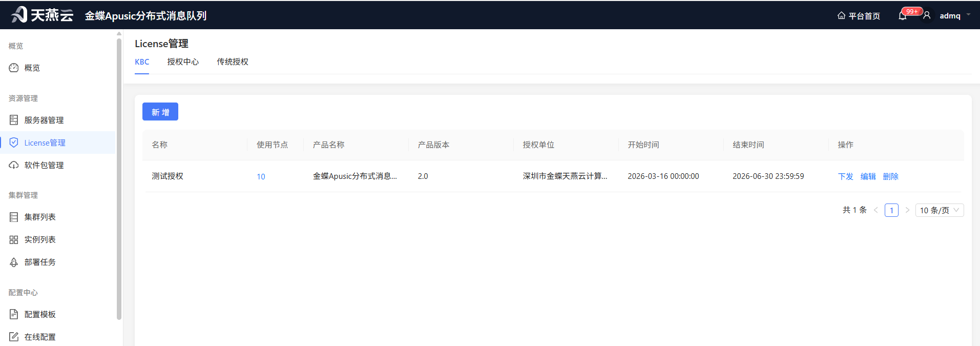Switch to the KBC tab
980x346 pixels.
[142, 62]
